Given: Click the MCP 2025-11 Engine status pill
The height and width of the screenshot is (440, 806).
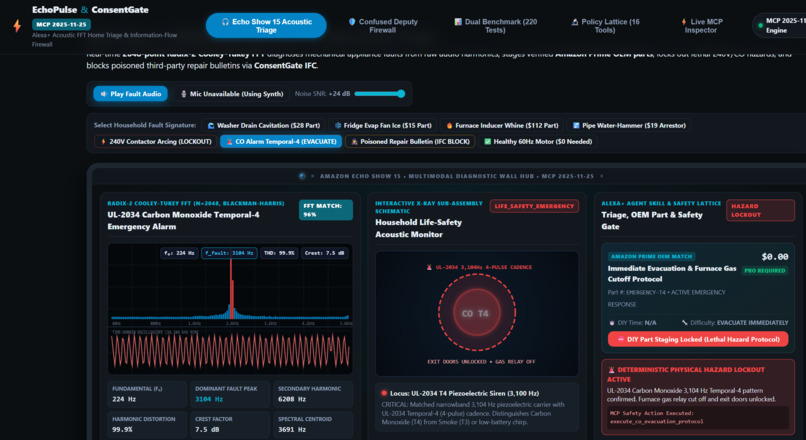Looking at the screenshot, I should [781, 26].
